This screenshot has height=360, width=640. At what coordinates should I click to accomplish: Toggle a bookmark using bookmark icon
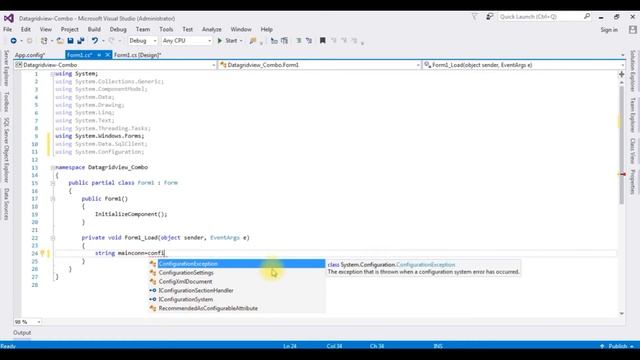tap(322, 41)
